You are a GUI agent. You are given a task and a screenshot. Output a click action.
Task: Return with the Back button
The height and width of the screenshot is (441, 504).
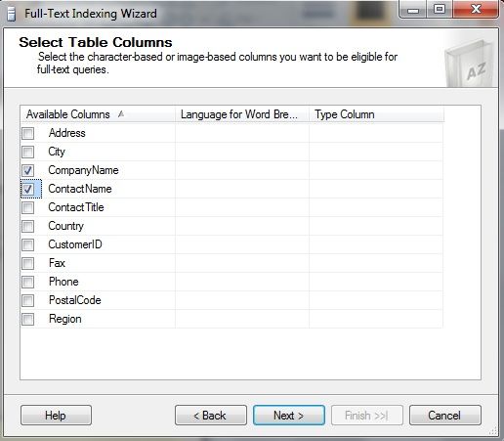[211, 416]
